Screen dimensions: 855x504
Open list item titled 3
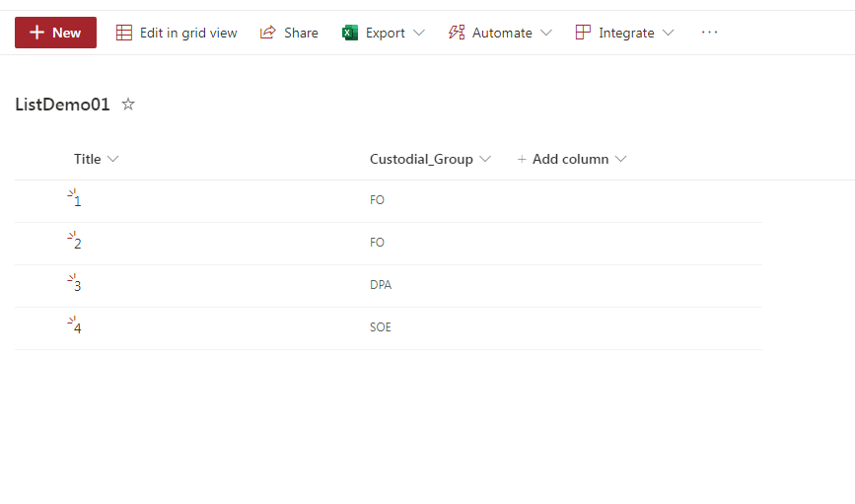click(x=78, y=286)
